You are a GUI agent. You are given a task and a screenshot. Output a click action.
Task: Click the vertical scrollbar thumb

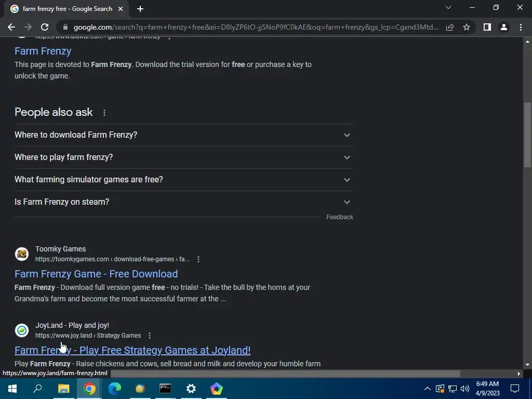tap(527, 135)
